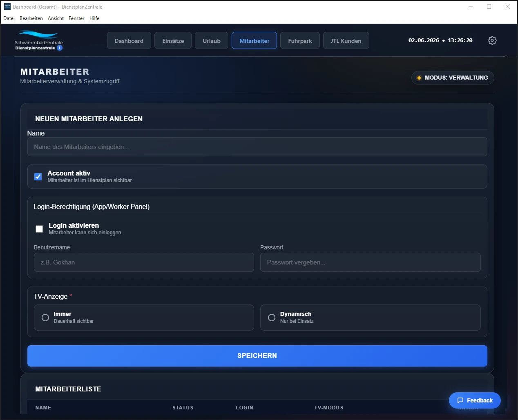The image size is (518, 420).
Task: Click the Schwimmbadzentrale wave logo
Action: (x=39, y=35)
